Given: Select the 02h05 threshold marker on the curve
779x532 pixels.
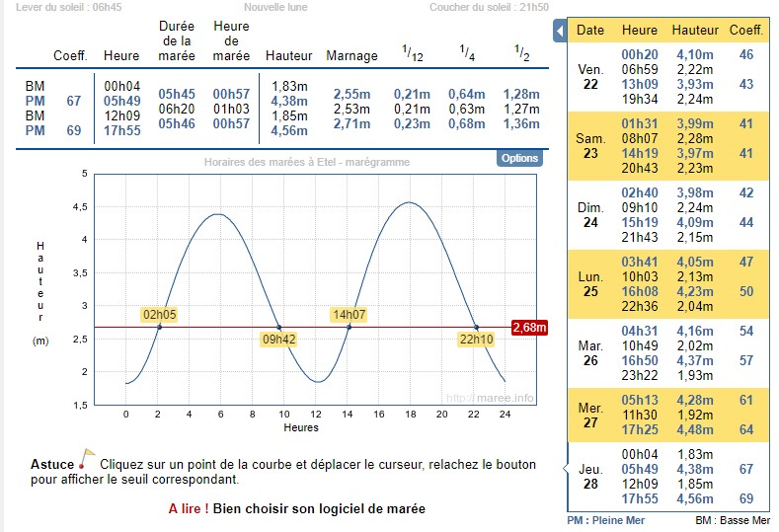Looking at the screenshot, I should (160, 315).
